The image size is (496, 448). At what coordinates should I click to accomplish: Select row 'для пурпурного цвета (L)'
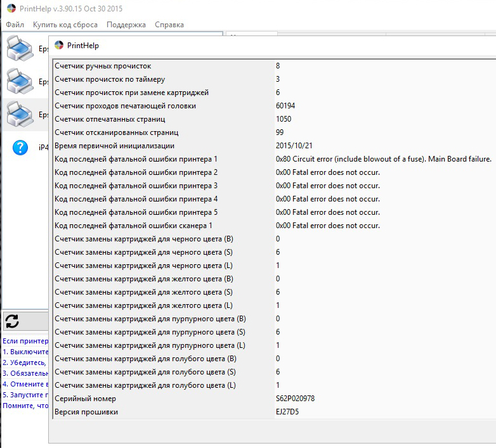click(274, 345)
